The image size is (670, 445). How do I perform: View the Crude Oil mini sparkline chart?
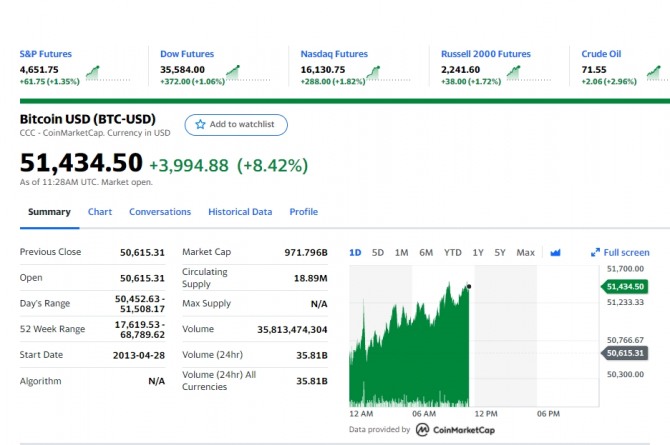[658, 73]
